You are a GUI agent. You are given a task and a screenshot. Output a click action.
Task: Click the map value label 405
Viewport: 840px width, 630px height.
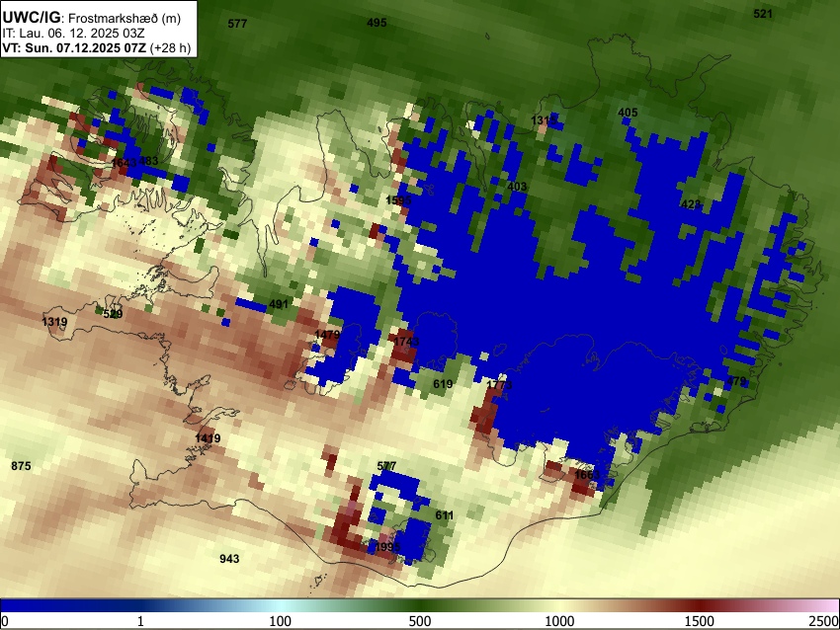(628, 113)
